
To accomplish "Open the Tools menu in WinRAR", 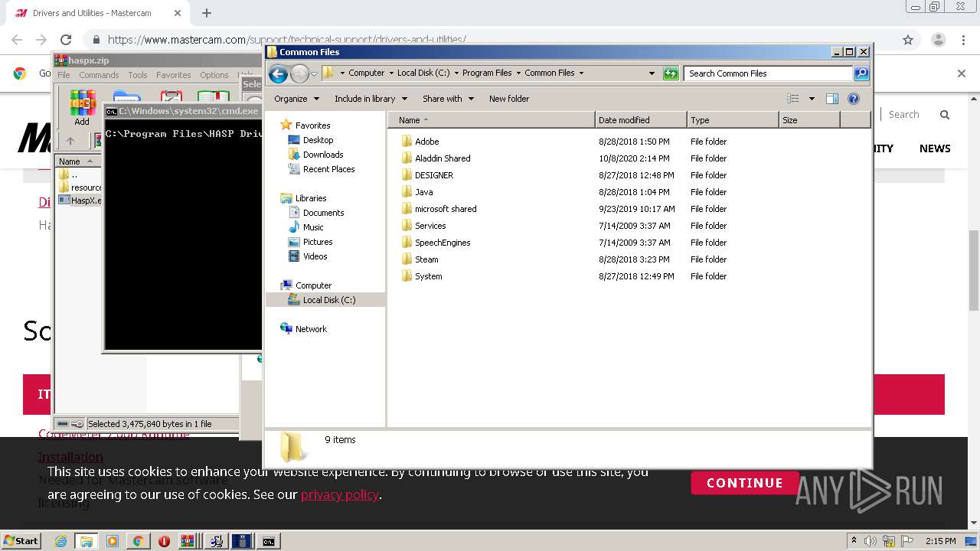I will click(x=138, y=75).
